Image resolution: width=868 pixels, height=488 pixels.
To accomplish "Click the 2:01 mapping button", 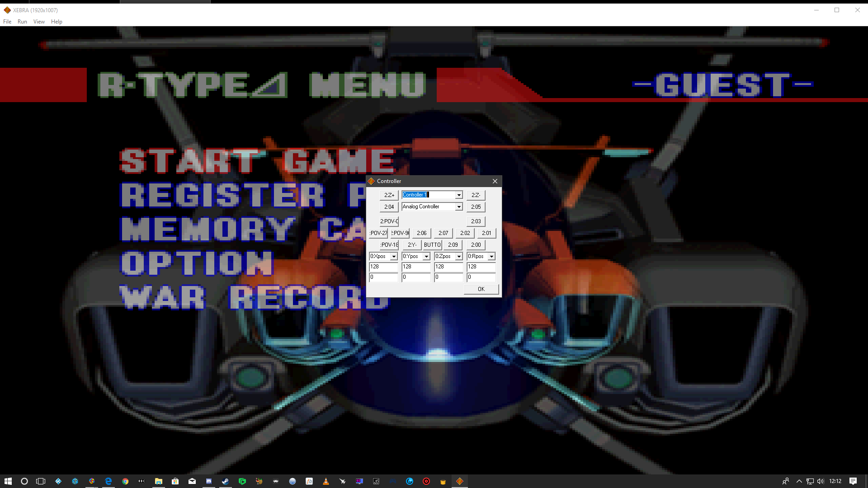I will [486, 233].
